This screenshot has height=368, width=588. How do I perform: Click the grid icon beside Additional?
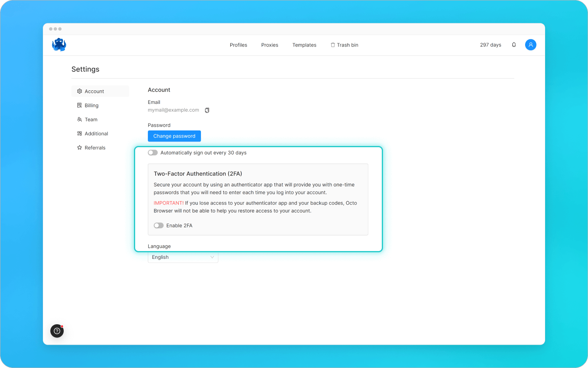click(79, 133)
